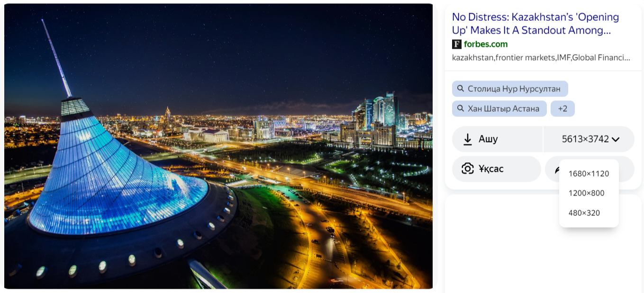
Task: Search the Хан Шатыр Астана tag
Action: coord(499,108)
